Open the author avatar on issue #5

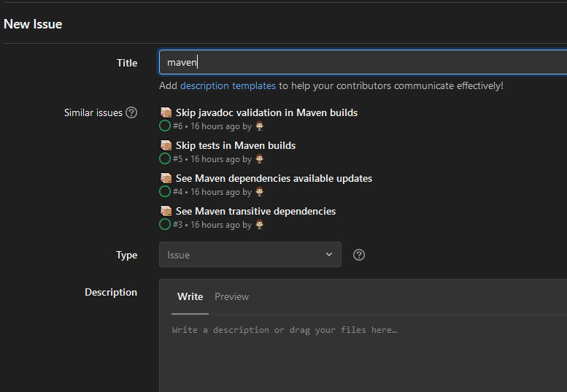point(259,159)
